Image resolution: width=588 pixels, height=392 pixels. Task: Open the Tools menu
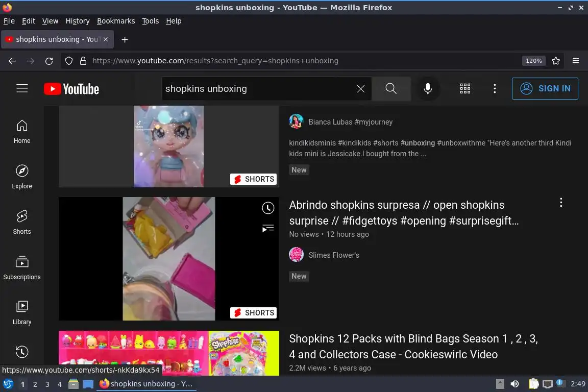click(x=151, y=21)
